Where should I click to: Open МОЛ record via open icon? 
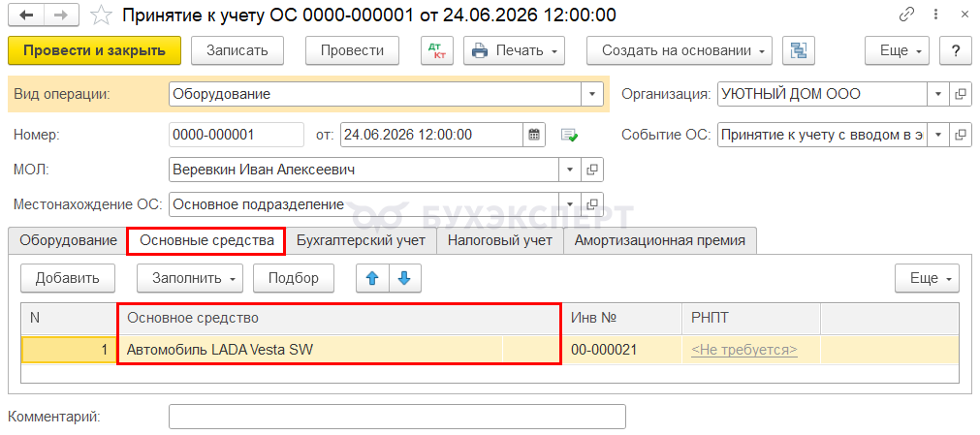592,170
